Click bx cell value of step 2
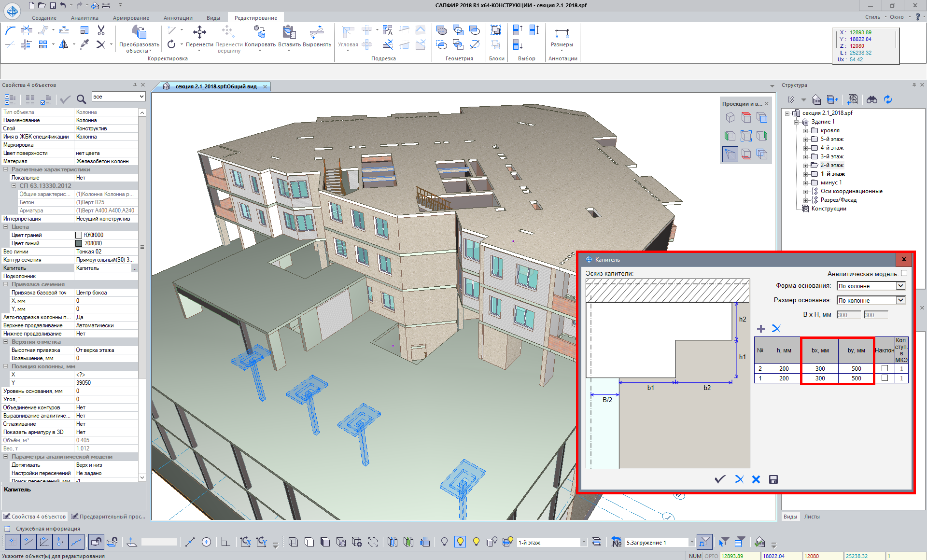927x560 pixels. coord(820,368)
